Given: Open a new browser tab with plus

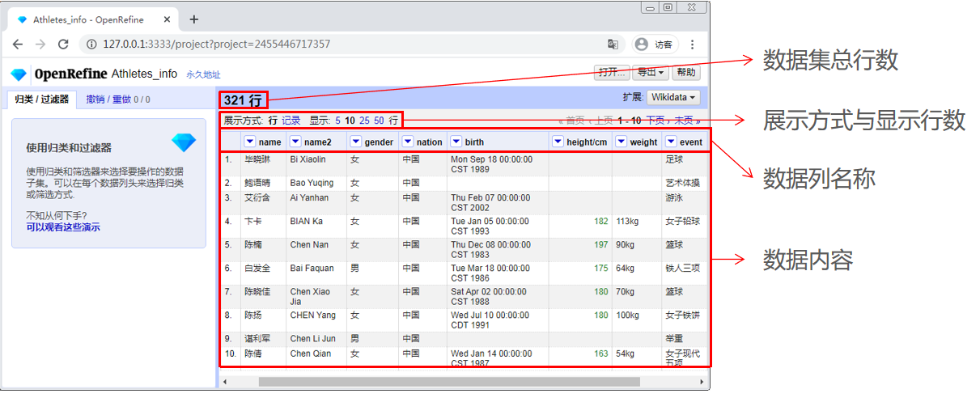Looking at the screenshot, I should pos(193,19).
